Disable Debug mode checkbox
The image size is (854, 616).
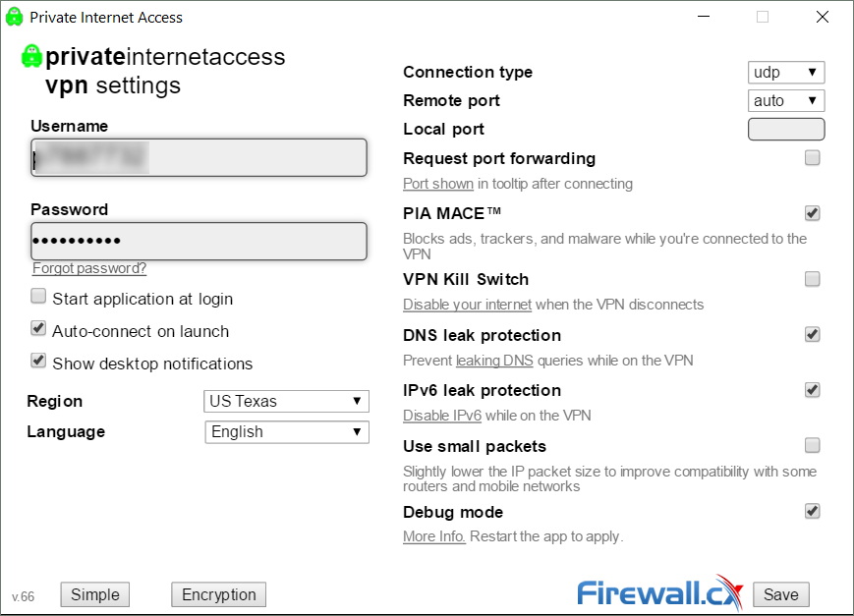812,511
